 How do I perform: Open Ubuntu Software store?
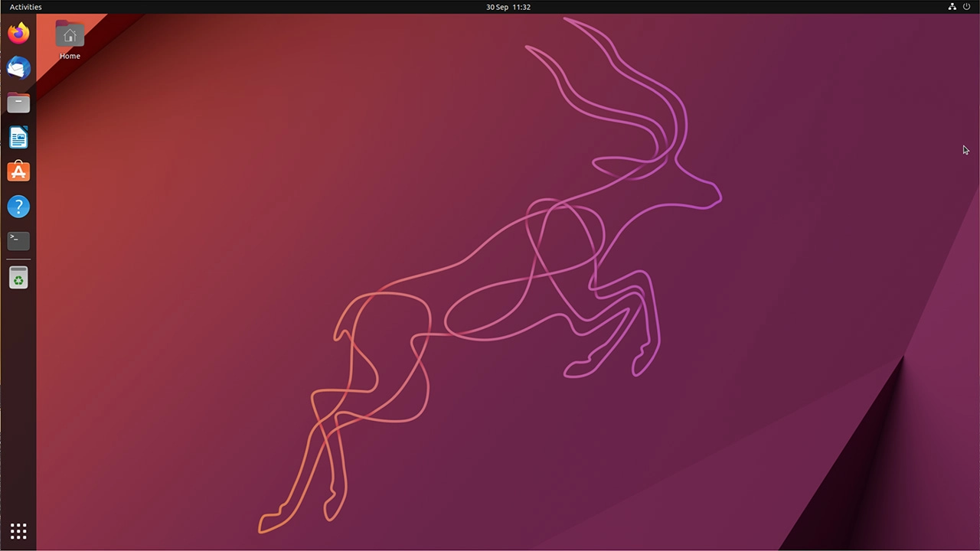coord(18,171)
